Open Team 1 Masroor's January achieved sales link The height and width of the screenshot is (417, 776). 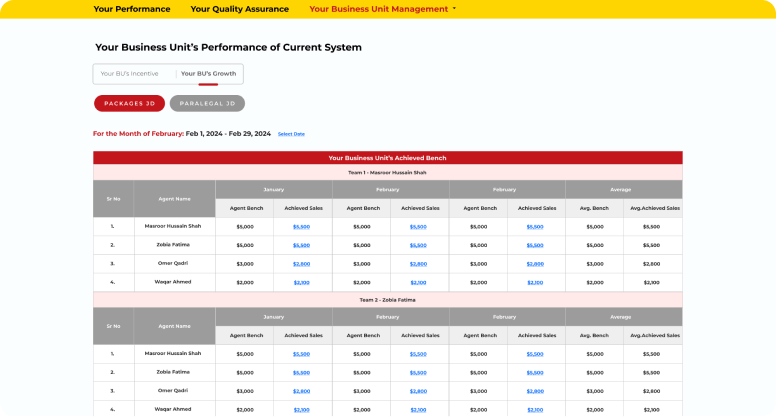point(302,227)
